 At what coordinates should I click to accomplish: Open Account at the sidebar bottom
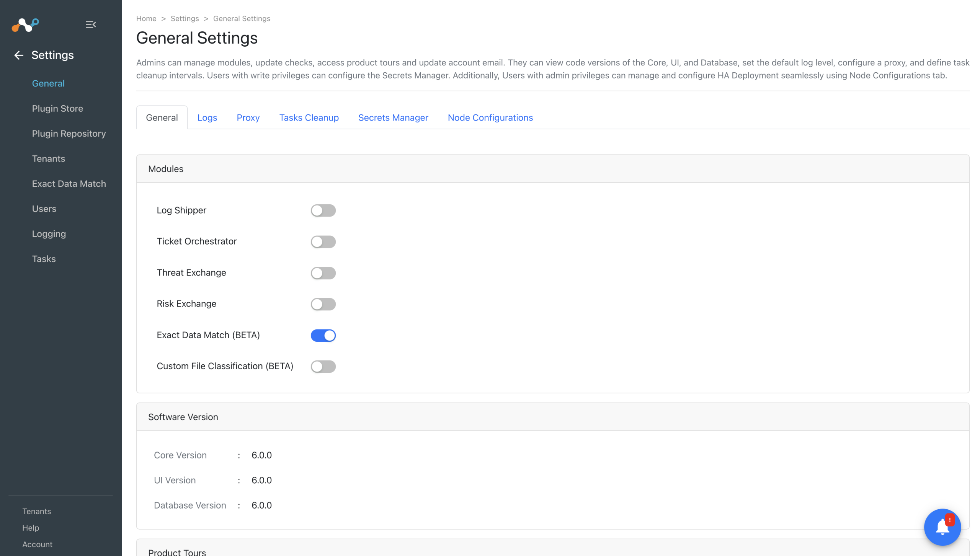37,544
